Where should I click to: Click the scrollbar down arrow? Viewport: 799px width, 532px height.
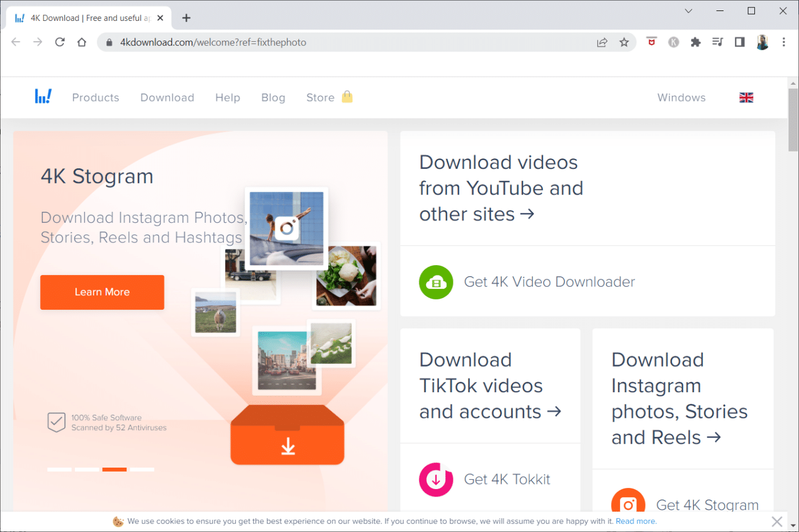tap(793, 525)
